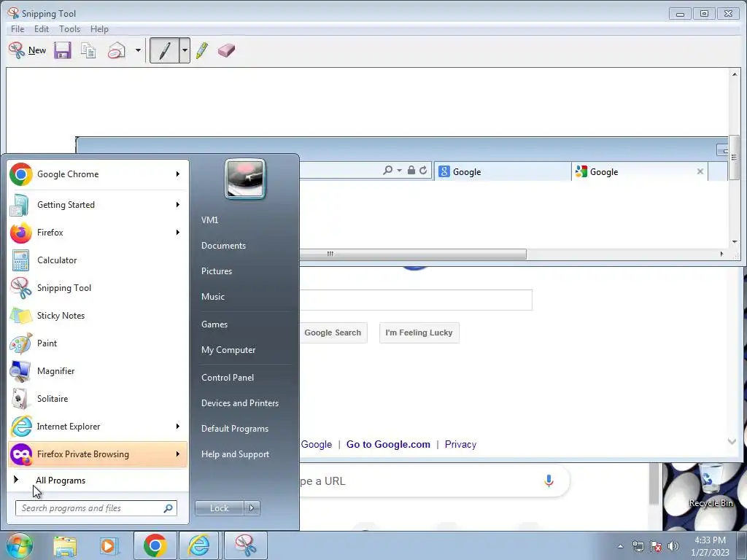The width and height of the screenshot is (747, 560).
Task: Switch to Chrome in taskbar
Action: click(x=155, y=545)
